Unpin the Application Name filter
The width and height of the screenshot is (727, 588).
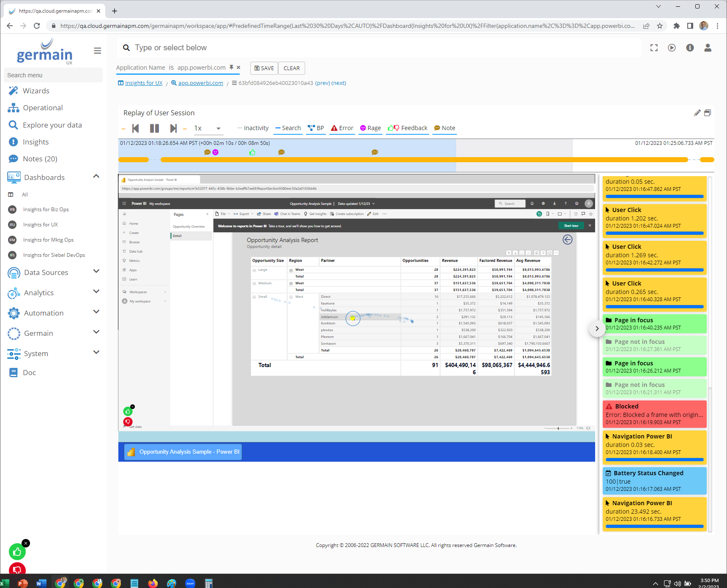(231, 67)
